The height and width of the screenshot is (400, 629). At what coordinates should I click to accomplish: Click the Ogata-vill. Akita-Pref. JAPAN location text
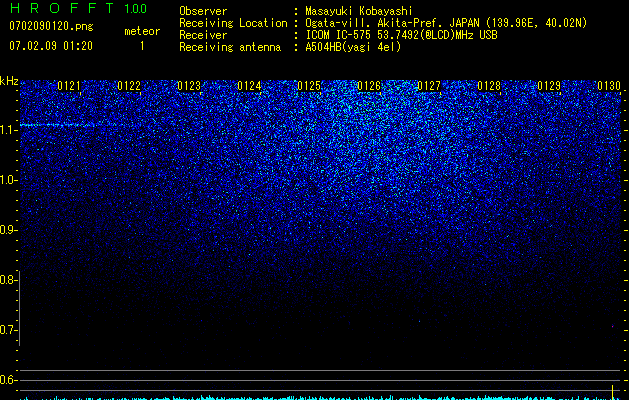click(446, 23)
